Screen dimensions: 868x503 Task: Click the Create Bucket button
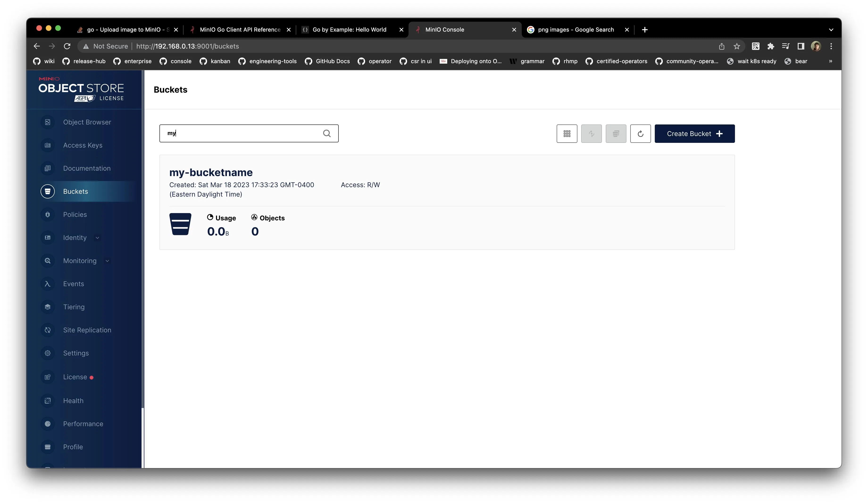pos(694,134)
